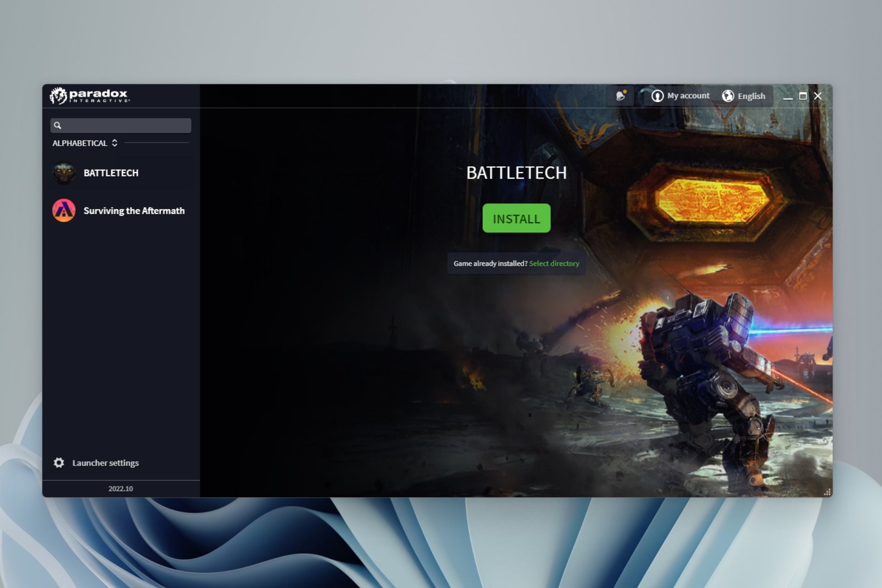Maximize the Paradox launcher window

coord(803,96)
